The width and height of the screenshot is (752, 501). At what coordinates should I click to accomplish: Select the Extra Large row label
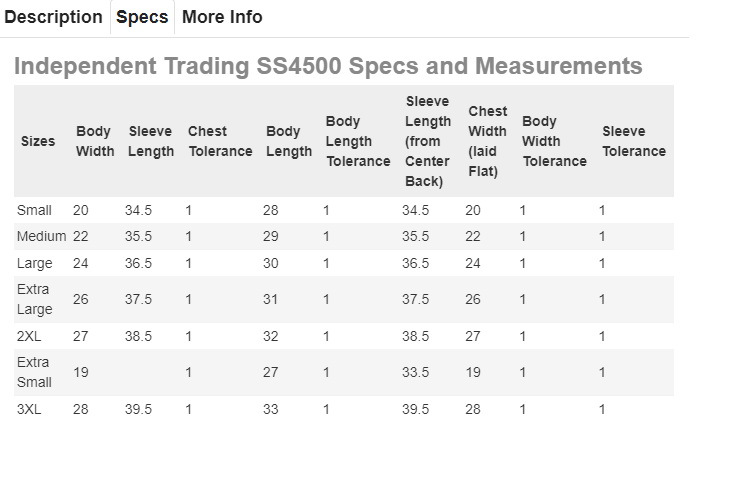(x=35, y=299)
